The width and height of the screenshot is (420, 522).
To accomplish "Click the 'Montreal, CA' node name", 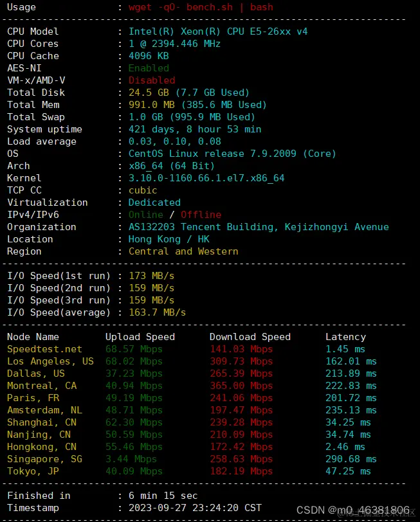I will [42, 386].
